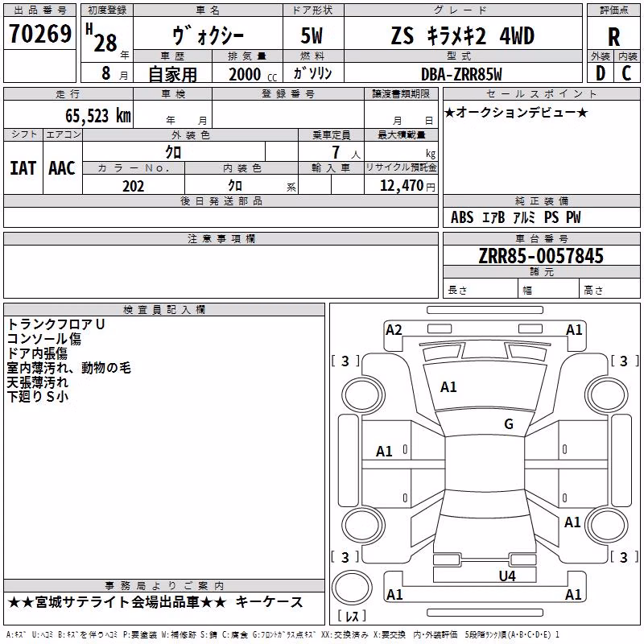Select the overall grade R value
The width and height of the screenshot is (644, 644).
coord(613,37)
